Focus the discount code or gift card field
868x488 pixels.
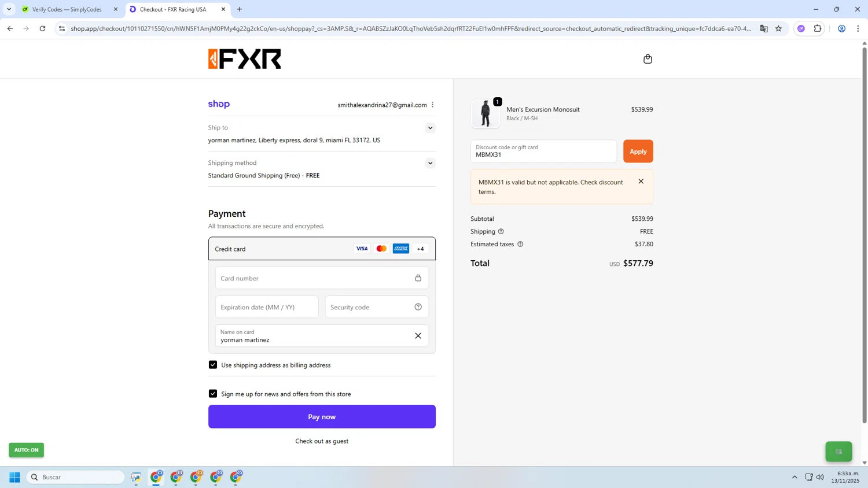tap(543, 151)
